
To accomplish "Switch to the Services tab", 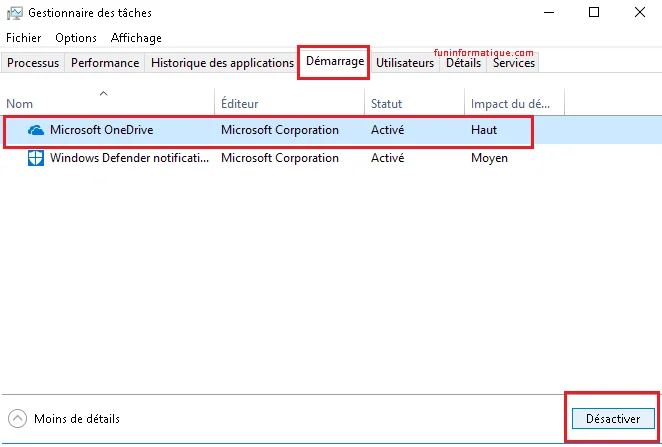I will 514,63.
